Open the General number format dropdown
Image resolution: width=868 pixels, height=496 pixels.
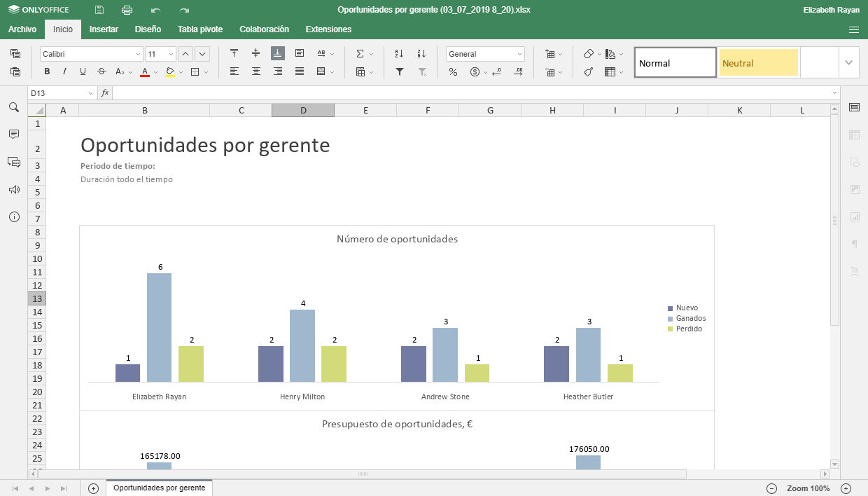(x=519, y=54)
